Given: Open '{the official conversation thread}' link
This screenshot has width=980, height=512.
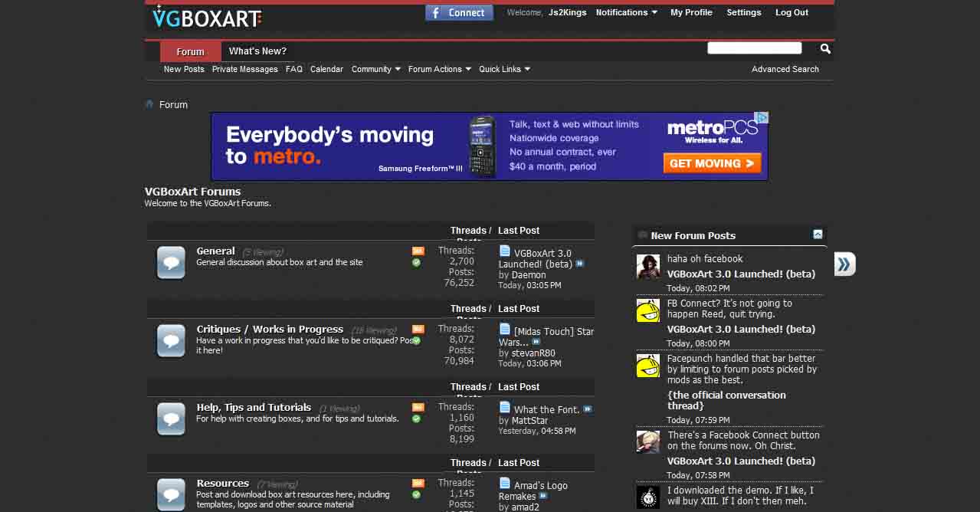Looking at the screenshot, I should [726, 400].
